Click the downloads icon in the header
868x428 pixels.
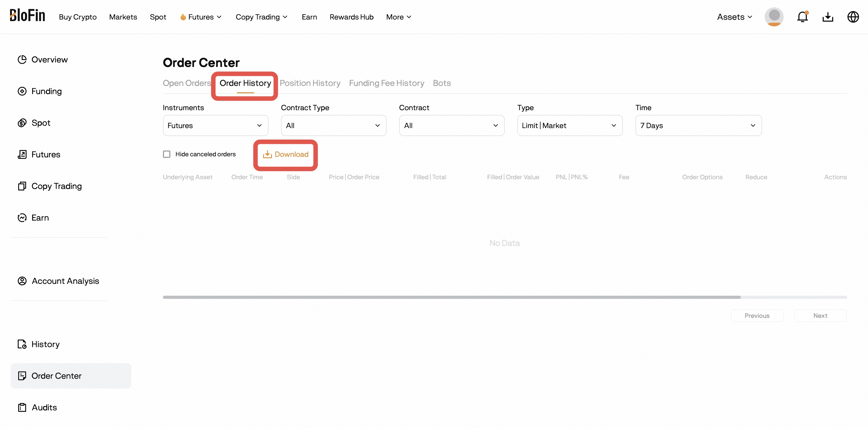coord(828,17)
